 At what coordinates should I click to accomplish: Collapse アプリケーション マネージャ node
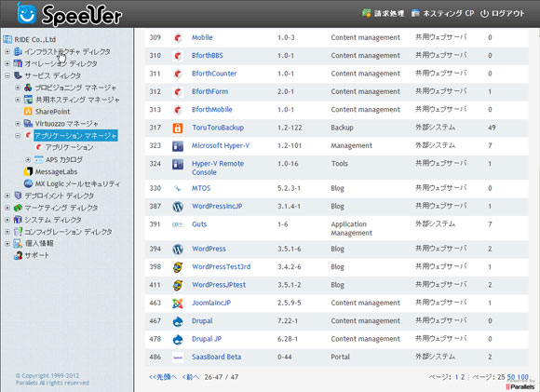click(x=18, y=135)
